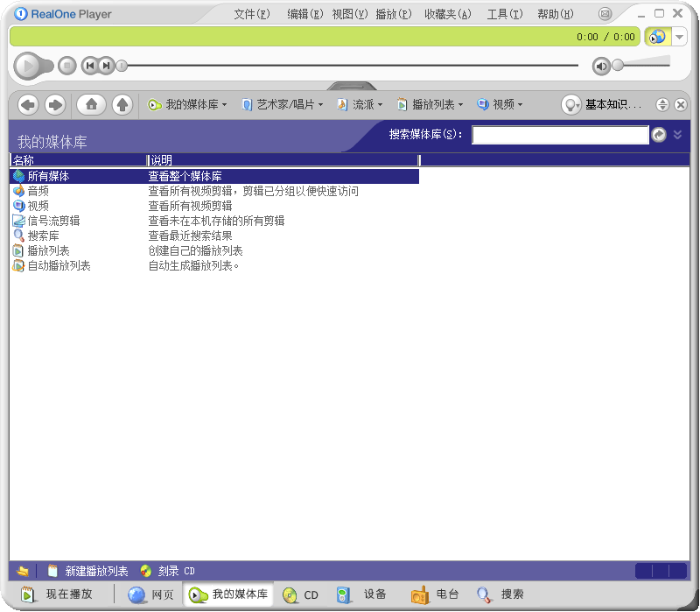
Task: Click the collapse handle below player controls
Action: click(x=352, y=86)
